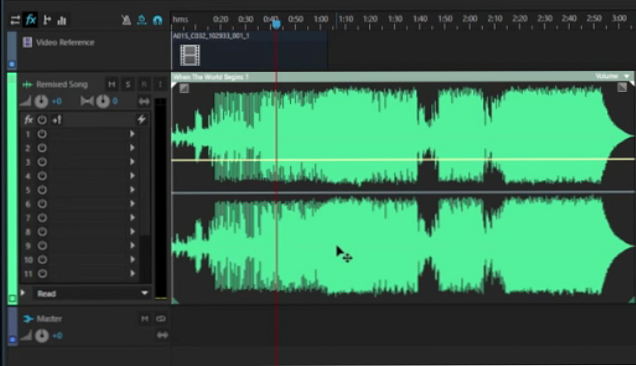Toggle effects rack power state
The height and width of the screenshot is (366, 636).
(42, 120)
